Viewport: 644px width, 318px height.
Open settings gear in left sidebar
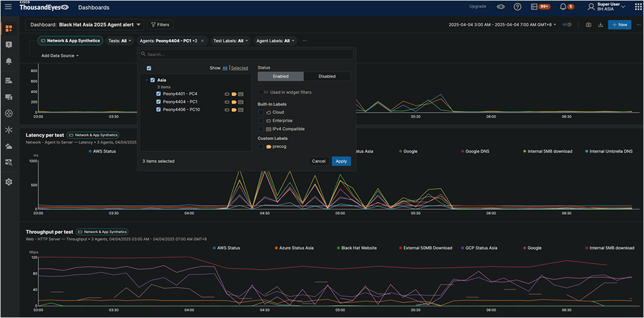point(8,182)
